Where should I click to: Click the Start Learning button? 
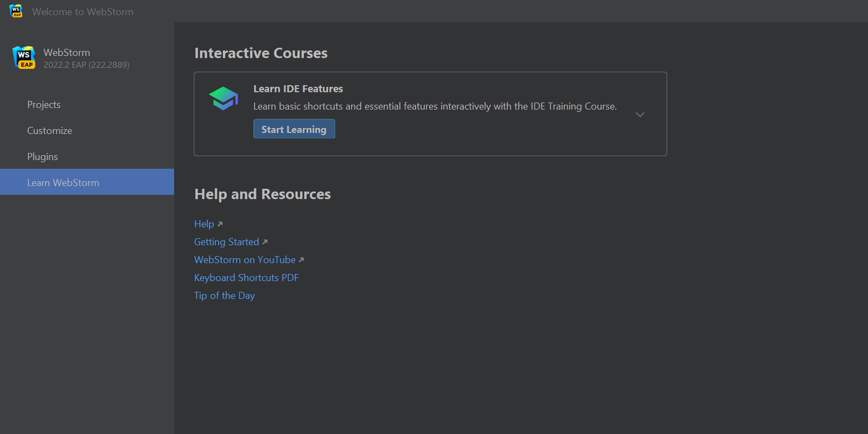pyautogui.click(x=294, y=129)
